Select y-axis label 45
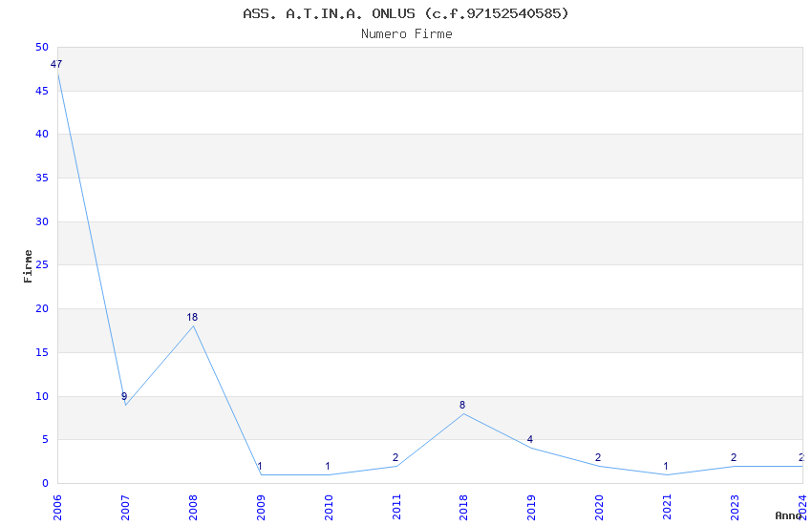Screen dimensions: 812x525 tap(42, 91)
